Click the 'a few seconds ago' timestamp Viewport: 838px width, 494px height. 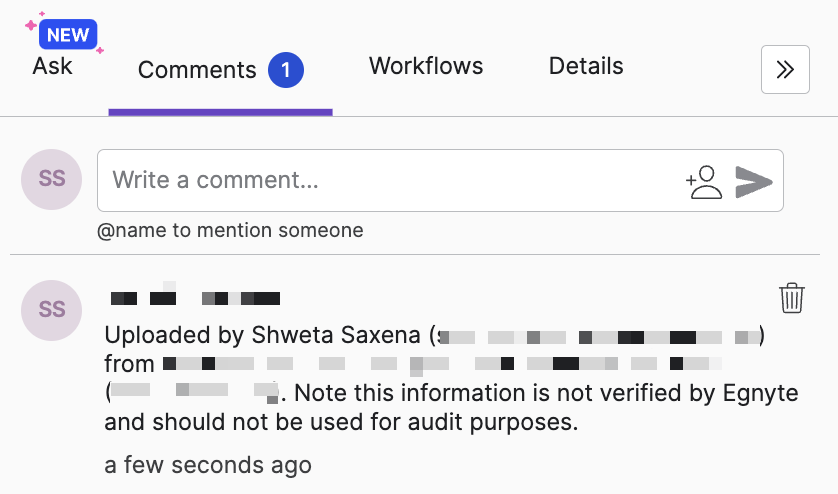click(x=208, y=465)
